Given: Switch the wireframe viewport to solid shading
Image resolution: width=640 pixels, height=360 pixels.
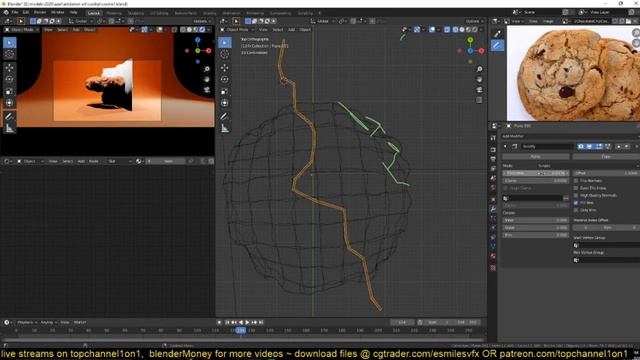Looking at the screenshot, I should click(x=462, y=30).
